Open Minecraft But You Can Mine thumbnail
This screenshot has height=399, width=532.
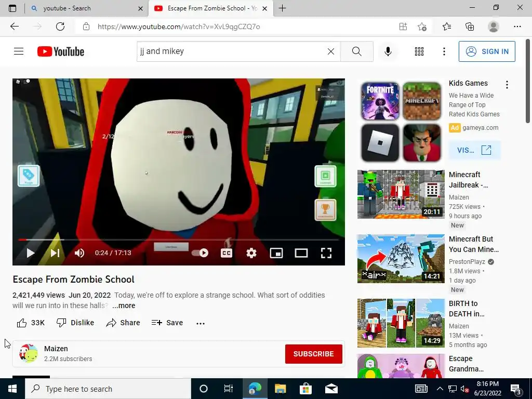coord(401,259)
